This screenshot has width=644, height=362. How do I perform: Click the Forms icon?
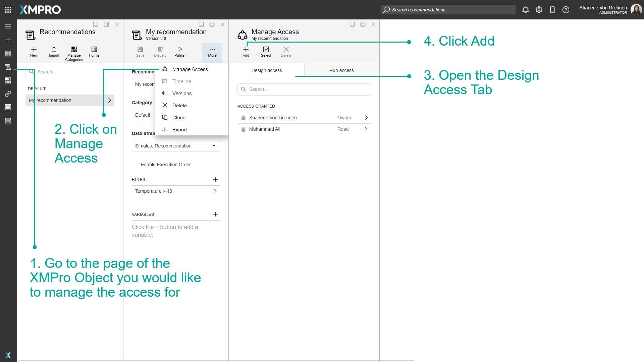94,51
